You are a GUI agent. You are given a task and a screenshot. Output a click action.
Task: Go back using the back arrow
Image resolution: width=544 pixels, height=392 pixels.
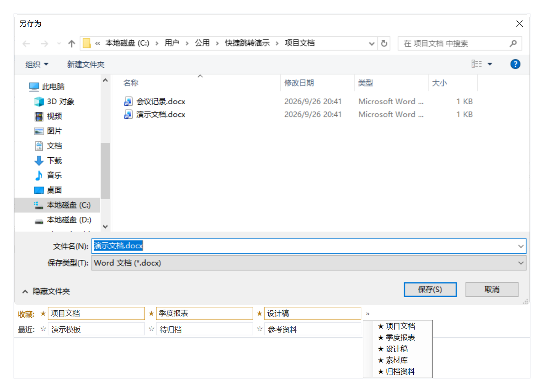tap(26, 44)
